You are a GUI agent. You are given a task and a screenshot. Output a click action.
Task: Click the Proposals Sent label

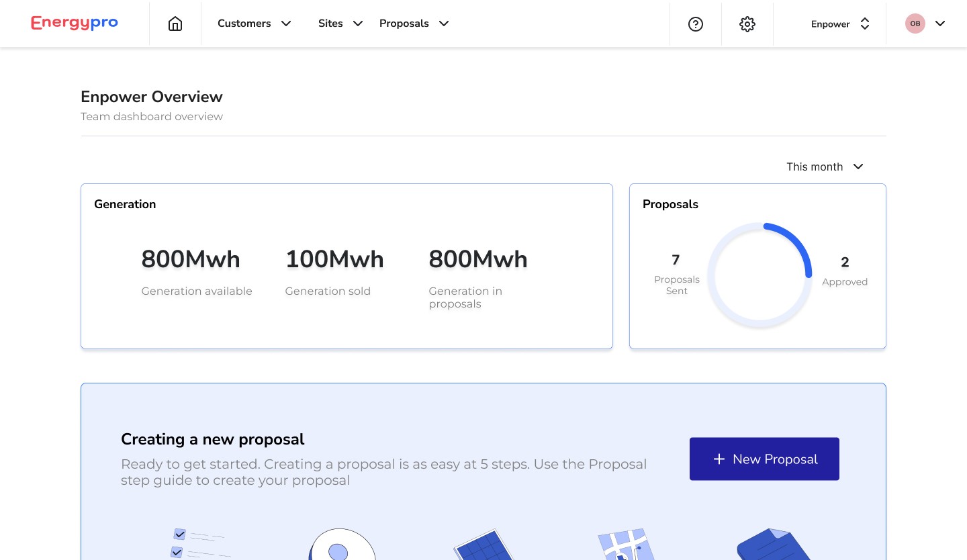(677, 285)
